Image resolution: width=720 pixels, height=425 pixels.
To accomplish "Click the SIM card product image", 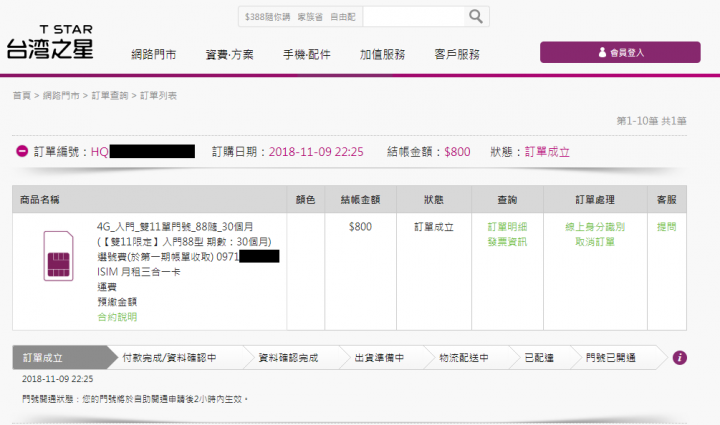I will (58, 256).
